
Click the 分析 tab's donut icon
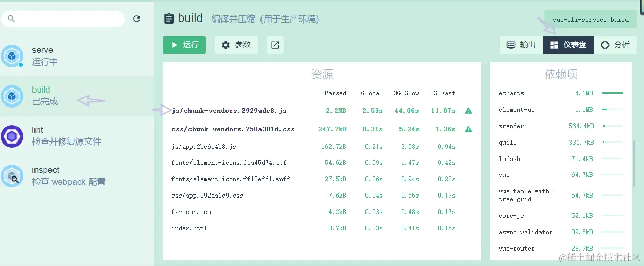pyautogui.click(x=605, y=45)
